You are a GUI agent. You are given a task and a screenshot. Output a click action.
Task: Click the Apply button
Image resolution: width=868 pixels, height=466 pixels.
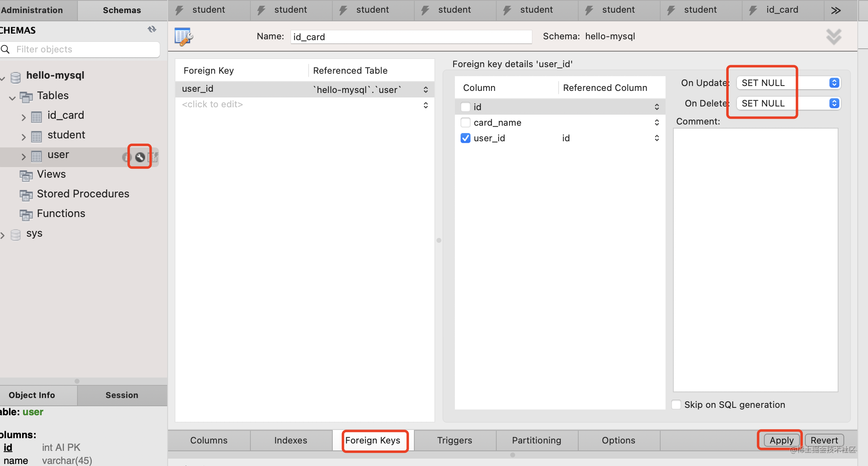(781, 440)
